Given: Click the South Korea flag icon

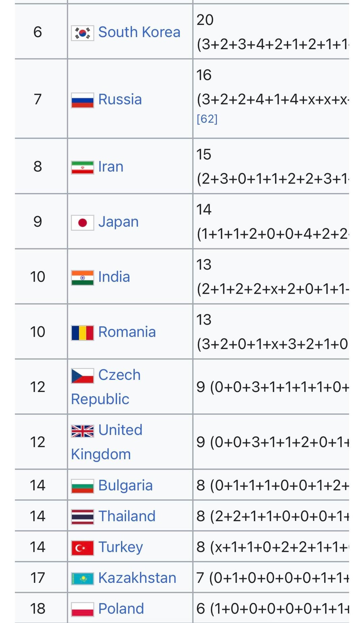Looking at the screenshot, I should [82, 33].
